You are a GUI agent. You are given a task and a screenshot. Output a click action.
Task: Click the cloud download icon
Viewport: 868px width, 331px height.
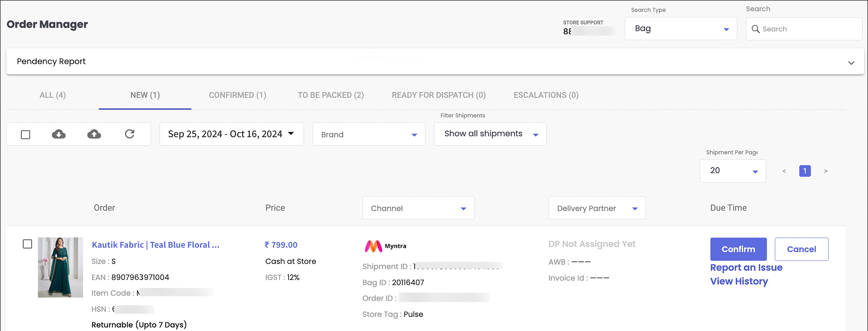(59, 134)
